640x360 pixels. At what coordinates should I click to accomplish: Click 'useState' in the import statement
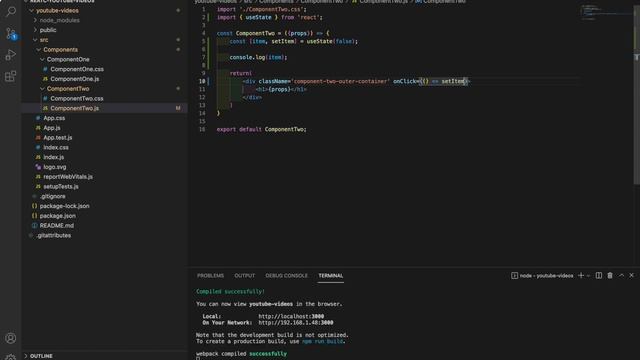pos(258,17)
